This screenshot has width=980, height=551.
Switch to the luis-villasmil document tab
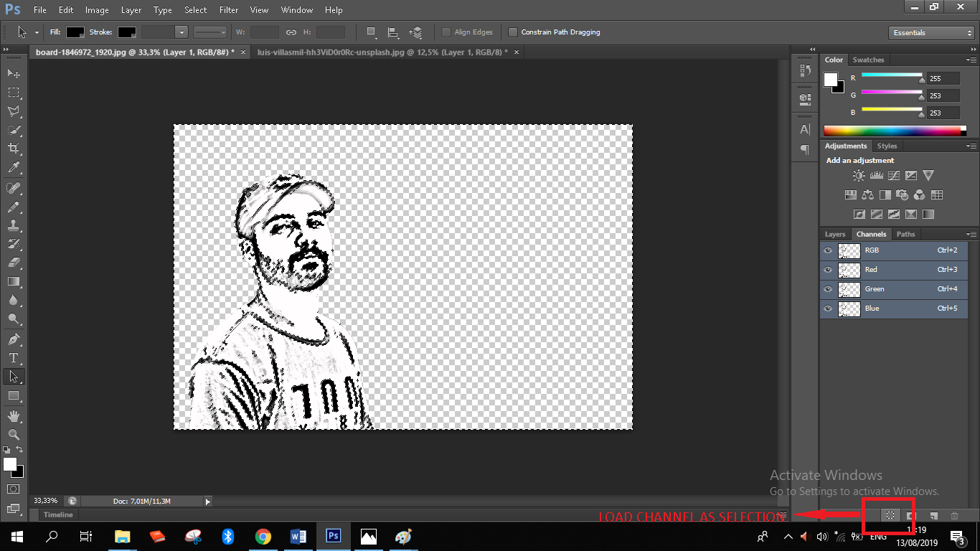click(382, 52)
